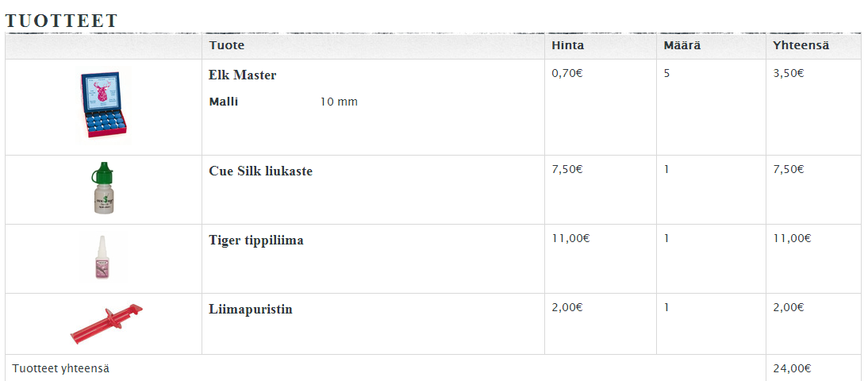Click the Elk Master quantity value 5
868x381 pixels.
(666, 73)
